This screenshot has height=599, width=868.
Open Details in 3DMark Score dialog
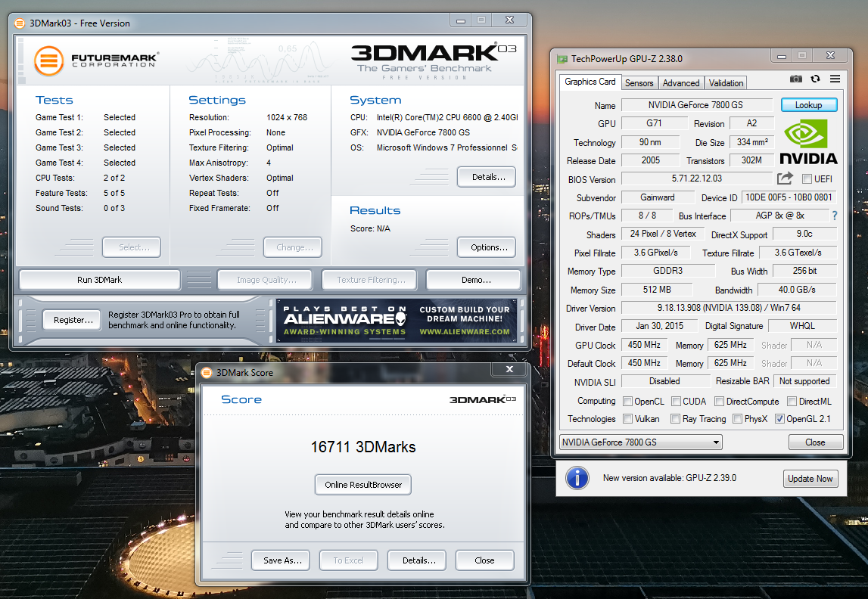pyautogui.click(x=417, y=560)
